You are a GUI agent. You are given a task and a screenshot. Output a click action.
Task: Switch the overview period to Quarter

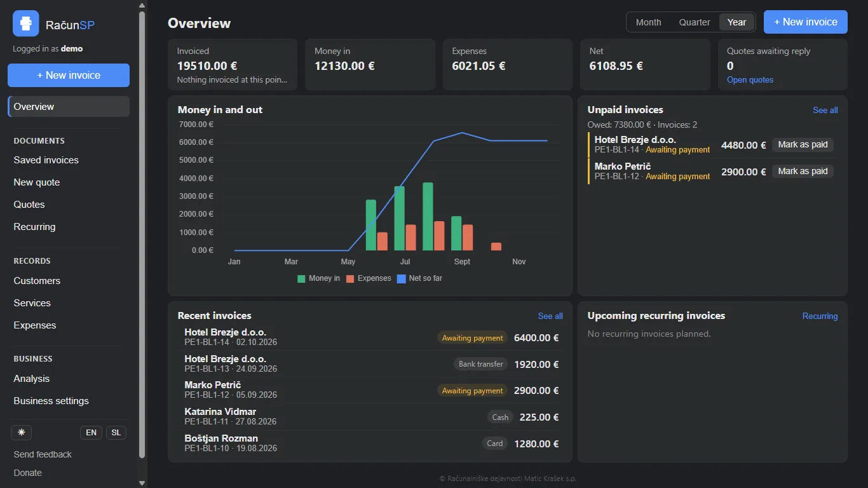click(695, 22)
